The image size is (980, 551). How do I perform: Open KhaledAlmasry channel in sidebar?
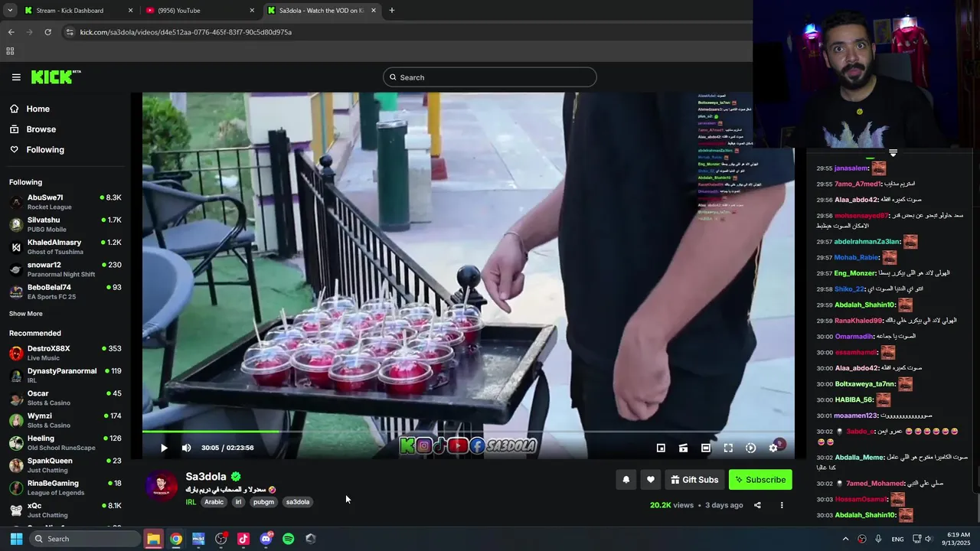(64, 246)
